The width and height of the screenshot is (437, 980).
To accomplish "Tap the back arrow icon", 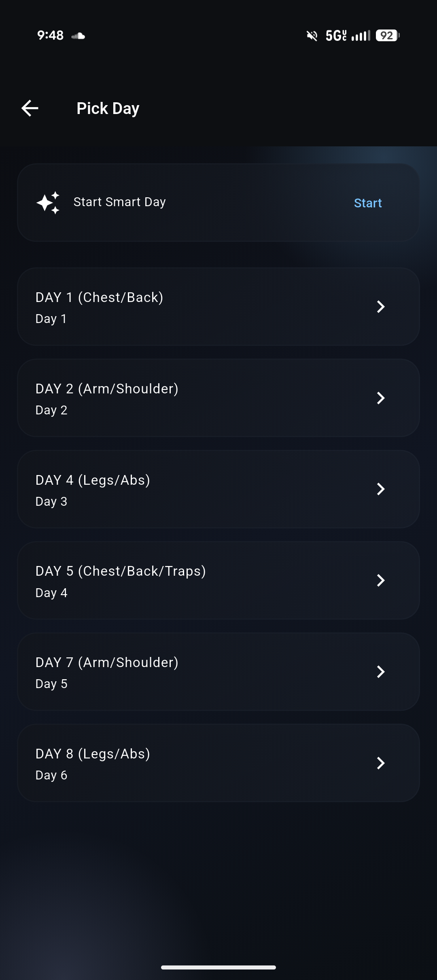I will click(x=30, y=108).
